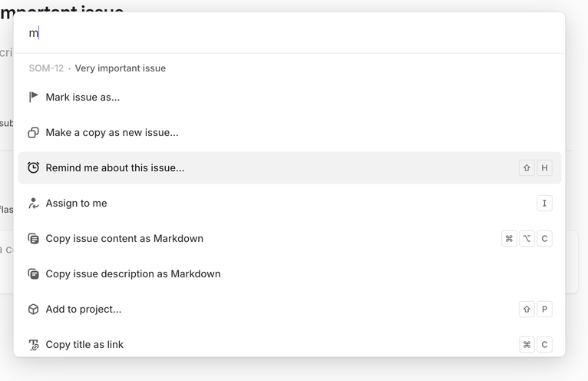588x381 pixels.
Task: Click the clipboard icon for Copy issue content
Action: click(33, 238)
